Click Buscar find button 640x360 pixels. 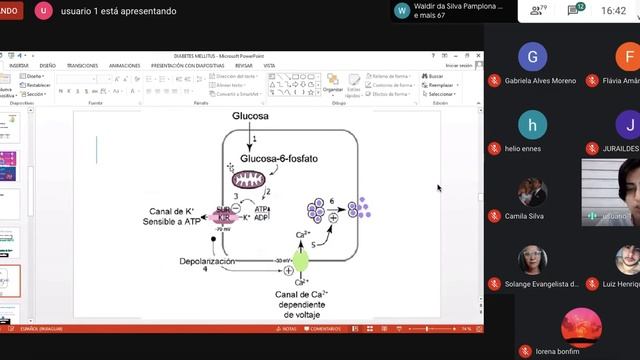433,76
